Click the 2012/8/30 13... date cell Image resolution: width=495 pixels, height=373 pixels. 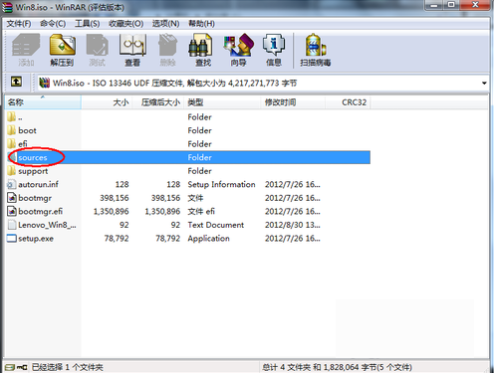point(292,225)
